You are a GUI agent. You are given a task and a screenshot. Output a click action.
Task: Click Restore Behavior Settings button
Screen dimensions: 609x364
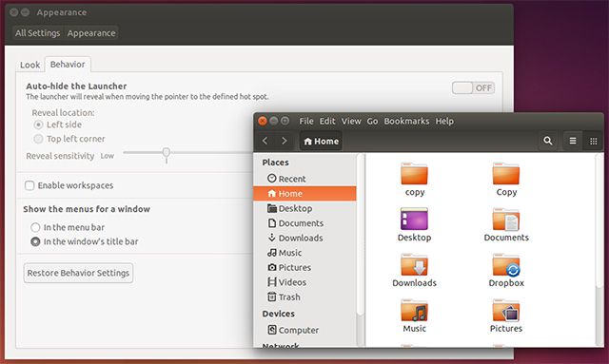(x=78, y=273)
